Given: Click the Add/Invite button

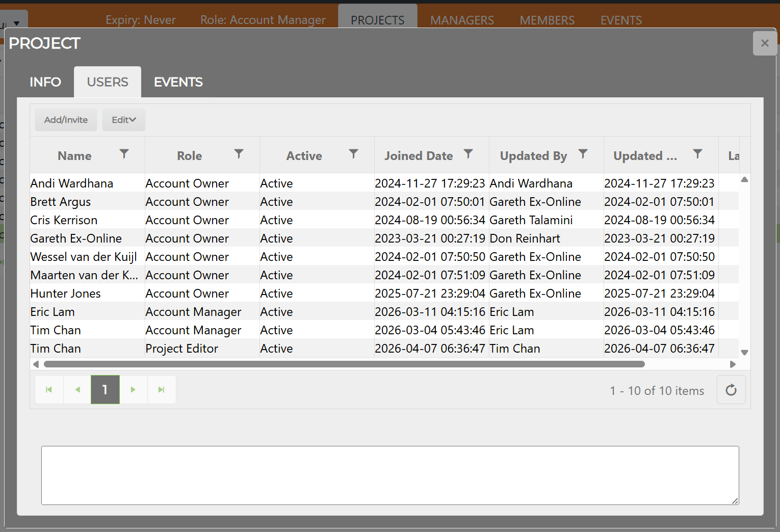Looking at the screenshot, I should point(66,120).
